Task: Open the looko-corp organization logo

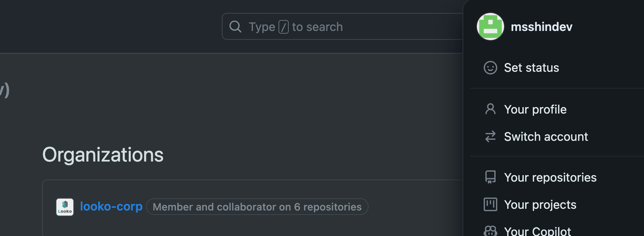Action: [65, 207]
